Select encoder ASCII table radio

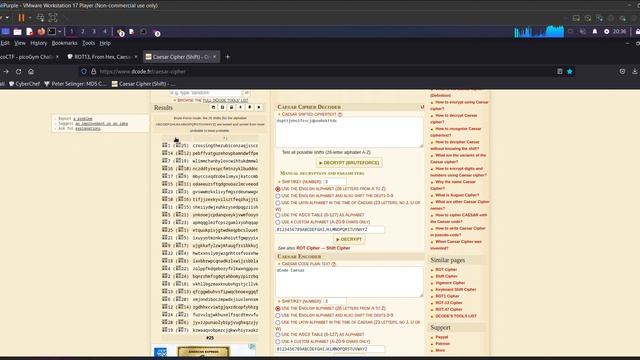tap(278, 335)
